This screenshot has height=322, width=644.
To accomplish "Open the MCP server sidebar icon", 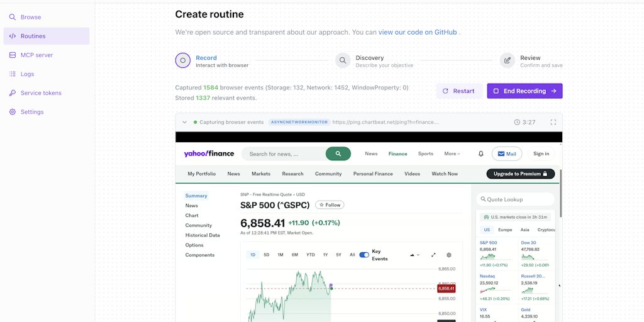I will 13,55.
